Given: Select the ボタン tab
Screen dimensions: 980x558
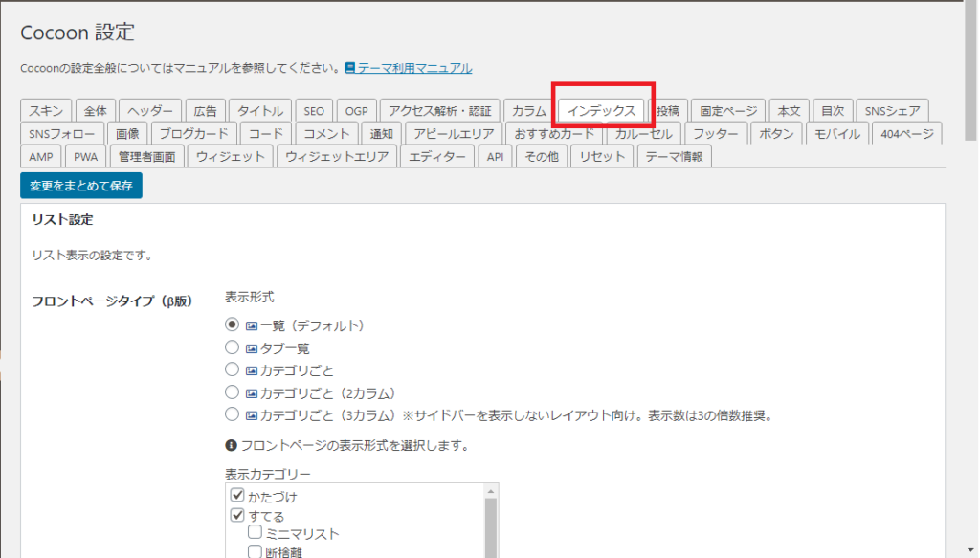Looking at the screenshot, I should tap(776, 134).
